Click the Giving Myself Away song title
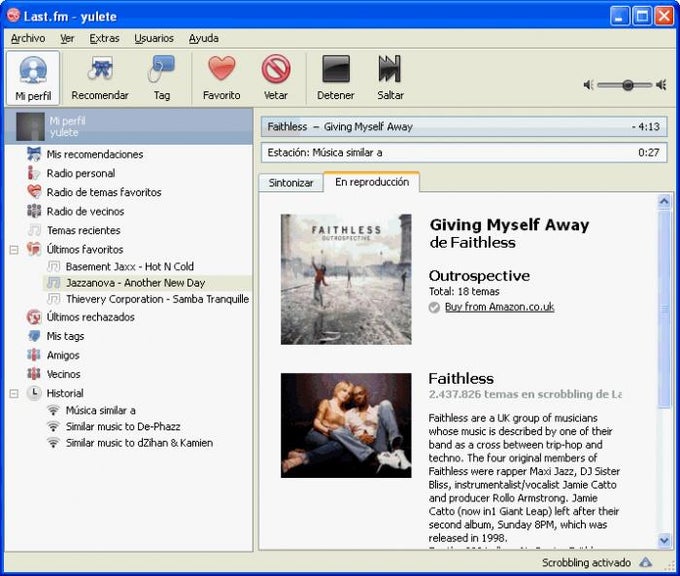Viewport: 680px width, 576px height. pos(510,225)
